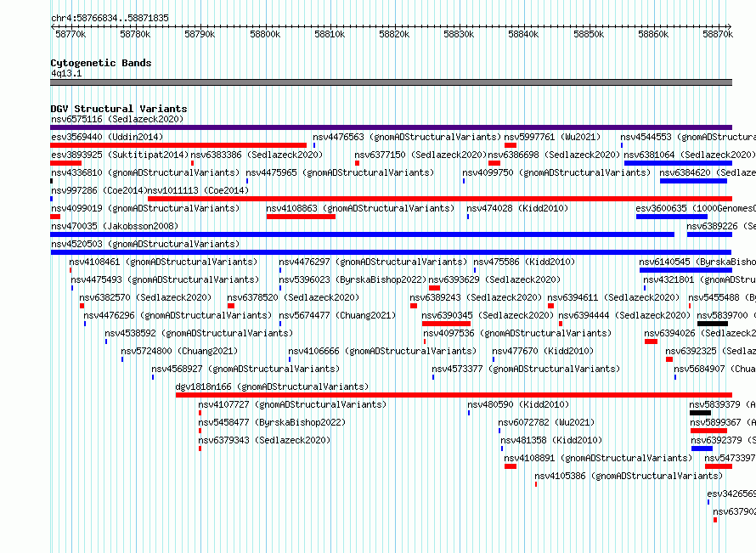Open nsv5396023 (ByrskaBishop2022) label
This screenshot has height=553, width=756.
point(353,279)
